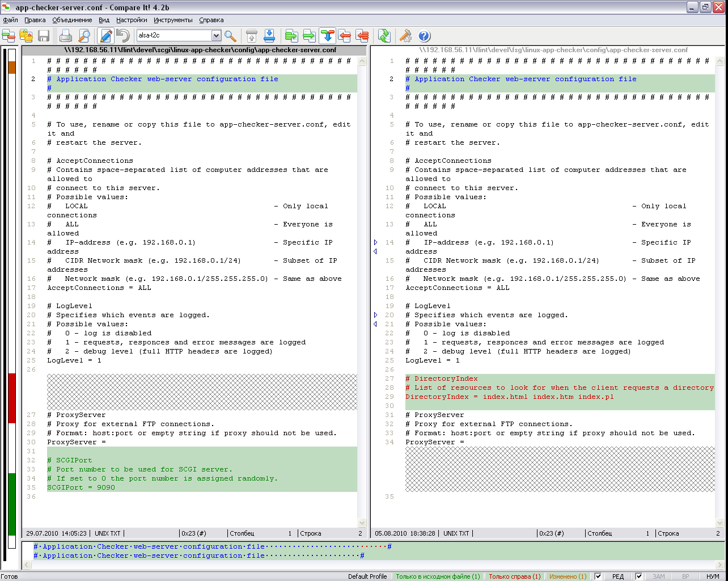Click orange changed block in overview bar
728x581 pixels.
tap(12, 67)
